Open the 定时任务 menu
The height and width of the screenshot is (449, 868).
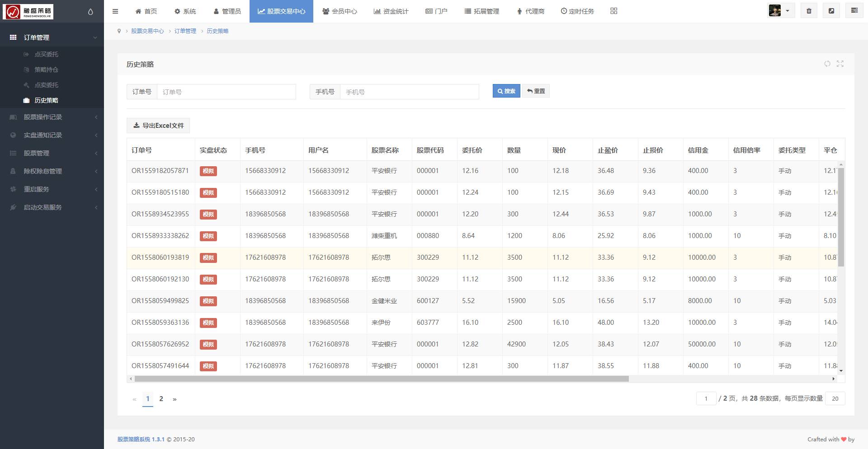577,11
